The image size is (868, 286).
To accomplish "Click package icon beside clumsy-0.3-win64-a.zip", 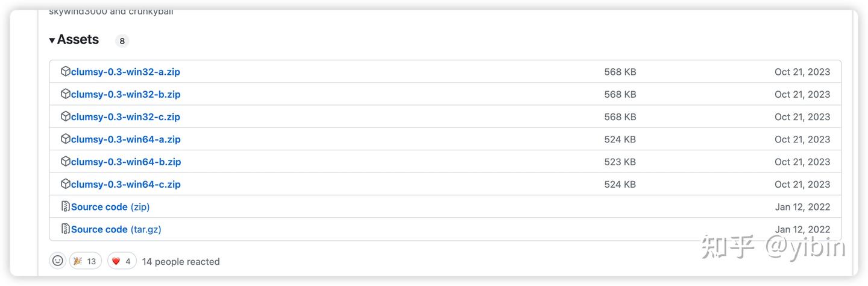I will (66, 139).
